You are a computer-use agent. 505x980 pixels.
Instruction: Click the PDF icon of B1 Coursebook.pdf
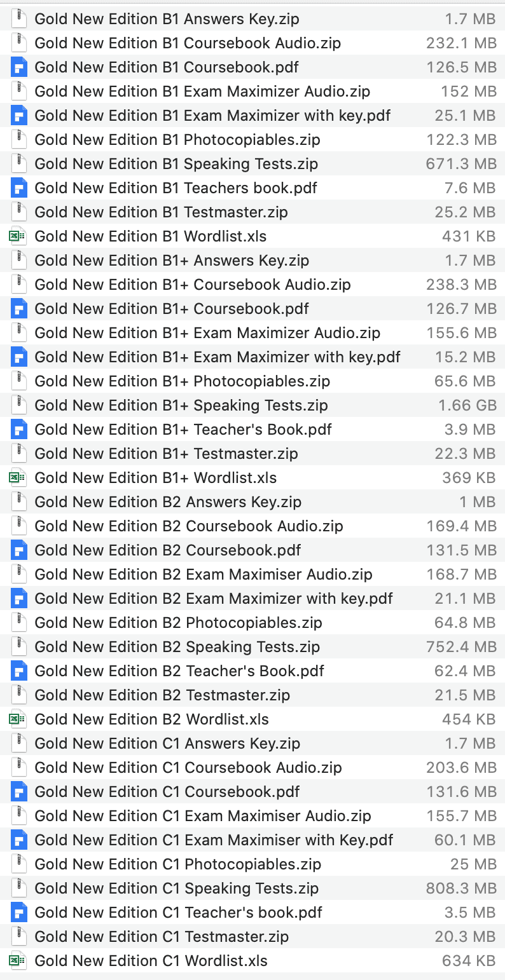pos(19,67)
